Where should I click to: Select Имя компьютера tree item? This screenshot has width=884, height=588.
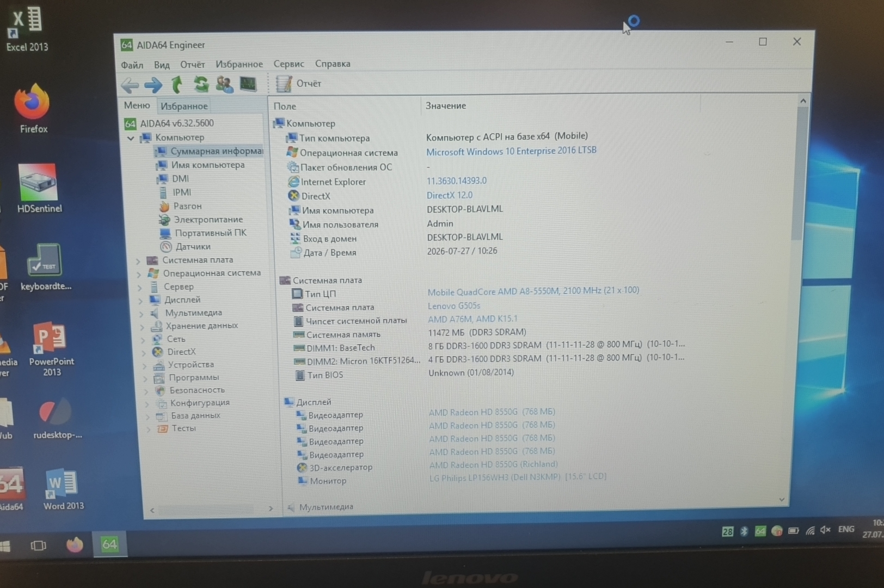tap(200, 165)
